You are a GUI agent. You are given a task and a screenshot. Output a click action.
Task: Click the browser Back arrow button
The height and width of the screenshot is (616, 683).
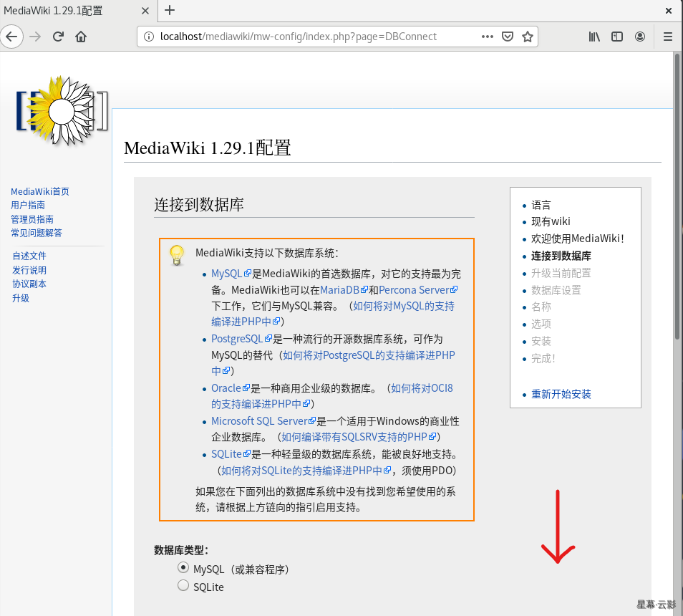pyautogui.click(x=11, y=37)
